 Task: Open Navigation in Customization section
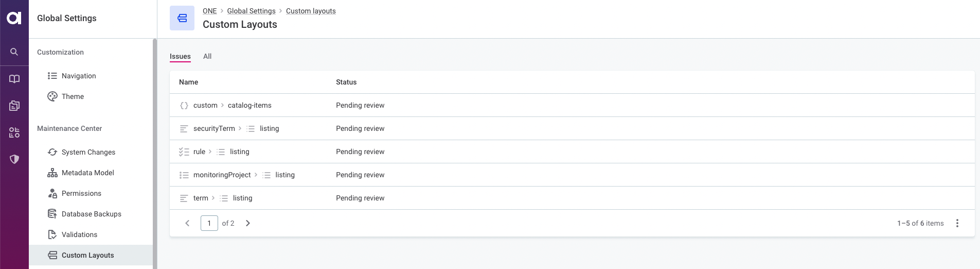(79, 76)
